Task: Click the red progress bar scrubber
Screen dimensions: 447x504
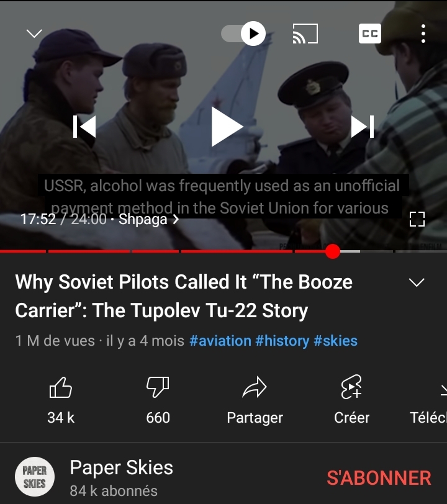Action: [333, 251]
